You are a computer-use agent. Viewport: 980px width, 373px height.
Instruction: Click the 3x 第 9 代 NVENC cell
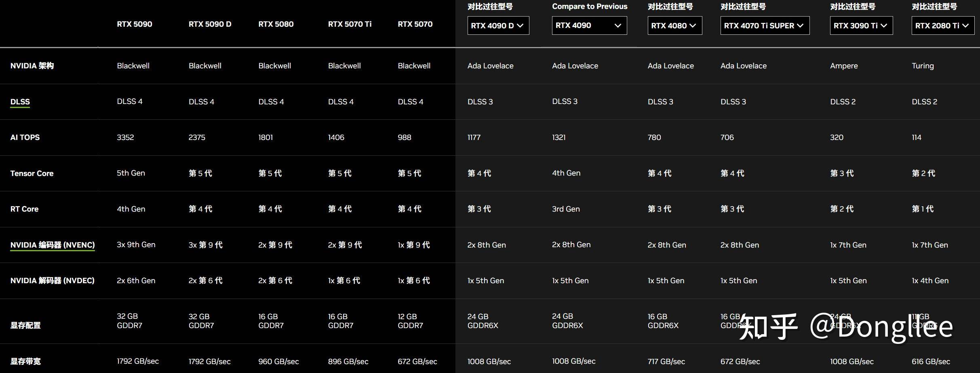pos(205,245)
